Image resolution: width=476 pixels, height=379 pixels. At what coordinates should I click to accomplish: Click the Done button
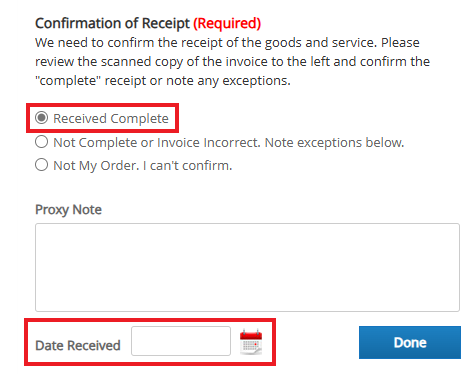tap(410, 342)
